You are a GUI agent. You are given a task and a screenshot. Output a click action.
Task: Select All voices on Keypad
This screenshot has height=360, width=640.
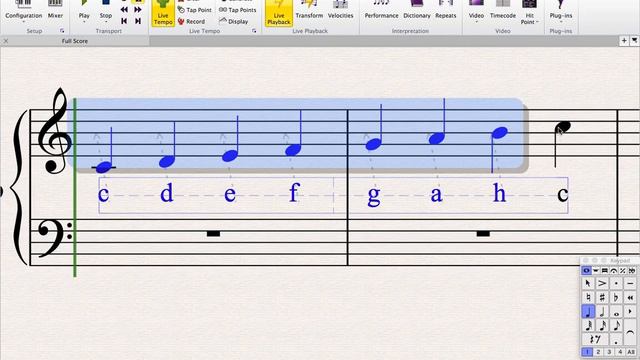[x=631, y=351]
